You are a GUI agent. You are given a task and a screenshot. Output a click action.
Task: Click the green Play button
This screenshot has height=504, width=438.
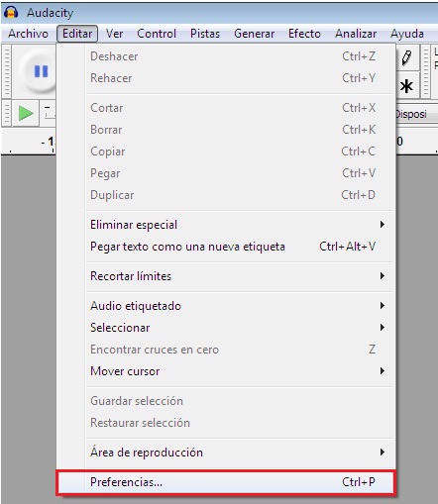26,113
